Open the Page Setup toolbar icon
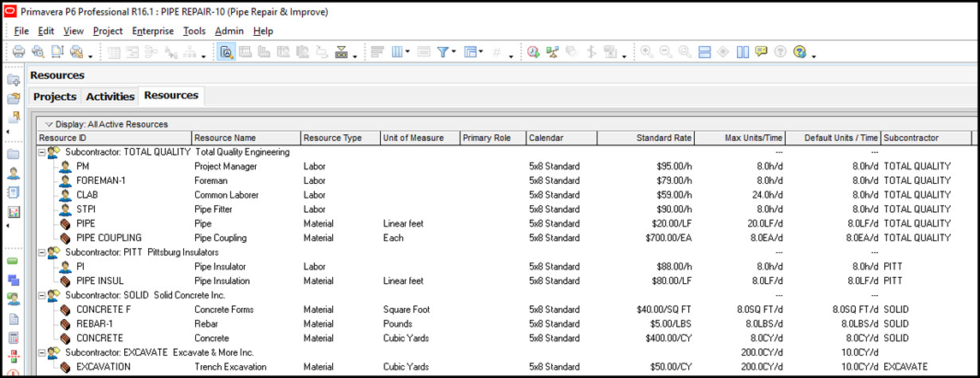The image size is (980, 378). tap(57, 52)
